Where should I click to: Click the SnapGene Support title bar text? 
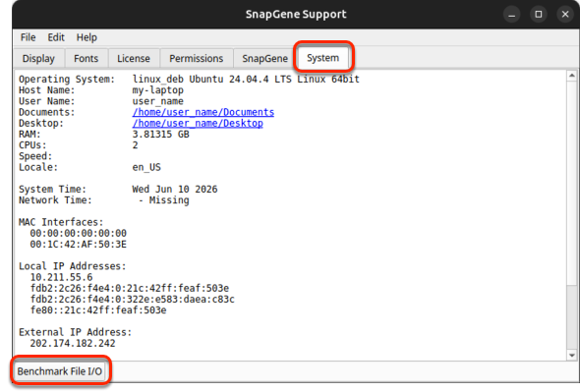[x=296, y=15]
